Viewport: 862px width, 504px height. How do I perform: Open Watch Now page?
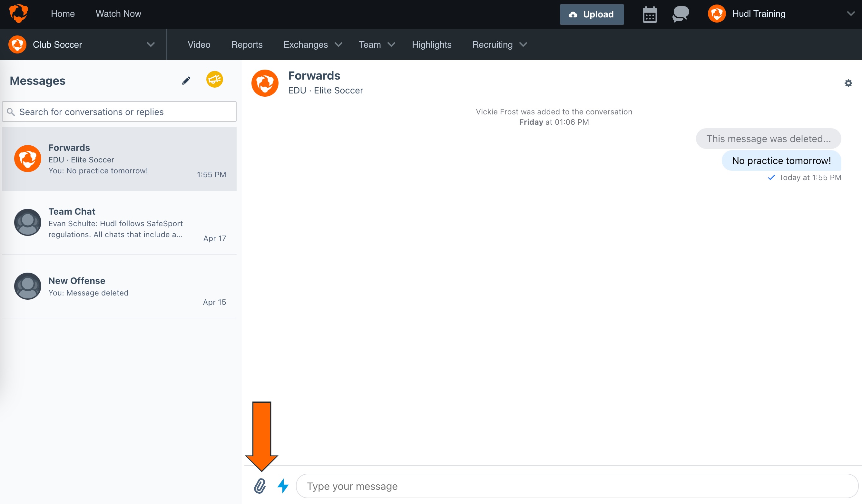coord(118,14)
